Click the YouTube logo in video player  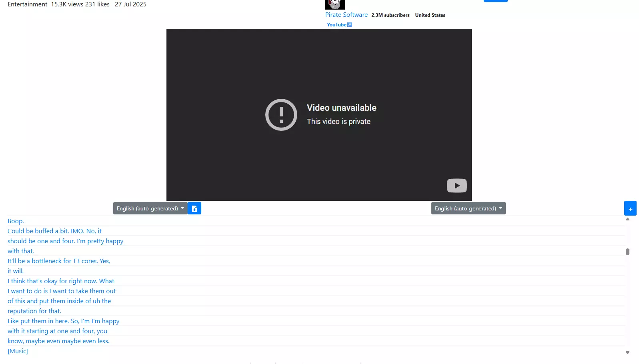457,186
